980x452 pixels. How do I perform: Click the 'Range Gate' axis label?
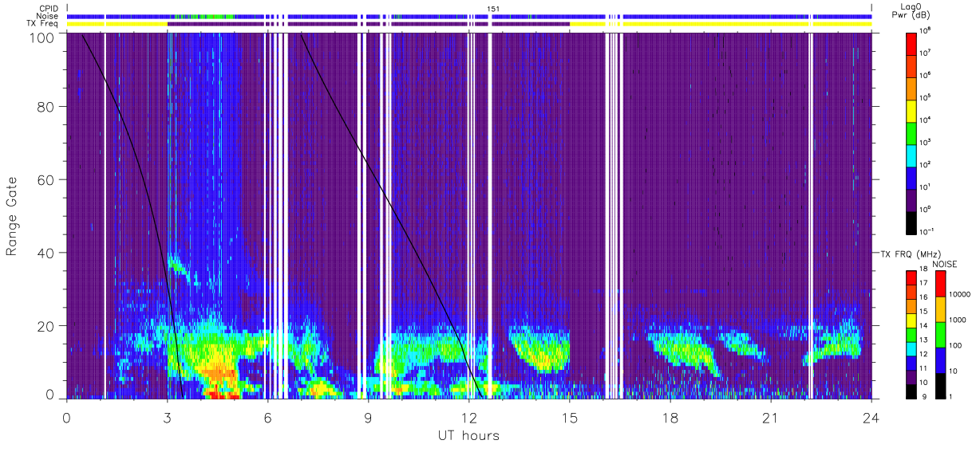pyautogui.click(x=13, y=217)
